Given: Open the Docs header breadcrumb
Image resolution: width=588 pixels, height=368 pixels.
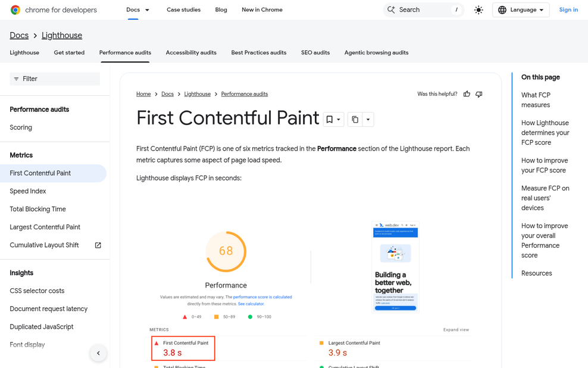Looking at the screenshot, I should click(19, 35).
